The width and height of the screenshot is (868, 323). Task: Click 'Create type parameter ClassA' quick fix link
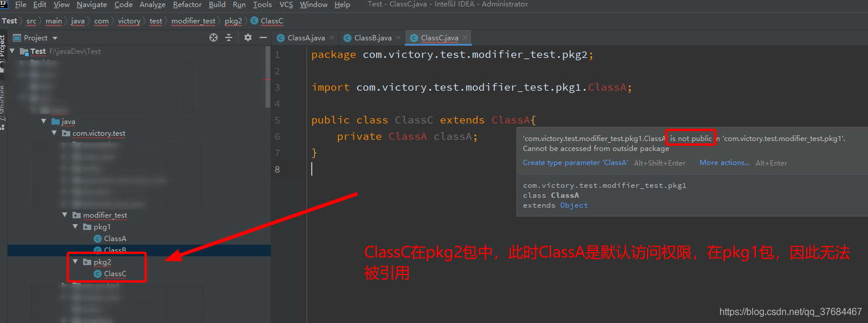(576, 163)
